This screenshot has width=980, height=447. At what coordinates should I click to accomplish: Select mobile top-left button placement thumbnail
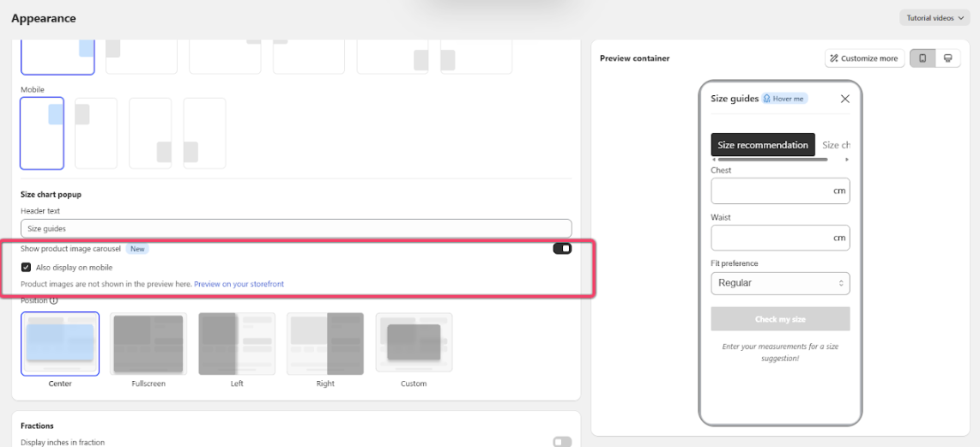click(95, 133)
